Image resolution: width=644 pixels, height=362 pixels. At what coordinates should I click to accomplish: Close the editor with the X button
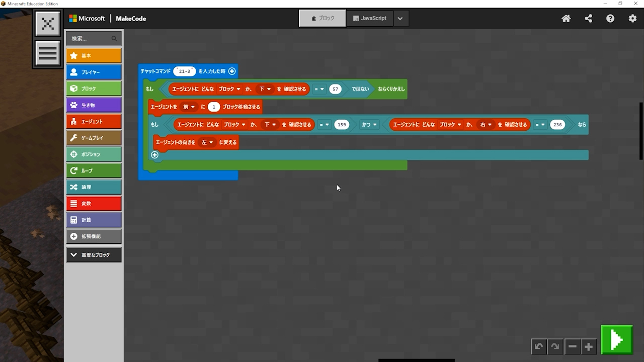(x=48, y=24)
